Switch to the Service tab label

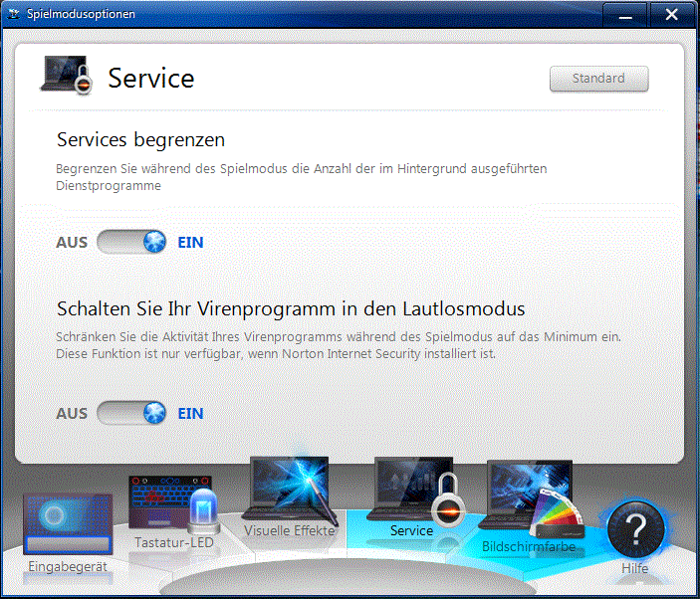pos(411,530)
